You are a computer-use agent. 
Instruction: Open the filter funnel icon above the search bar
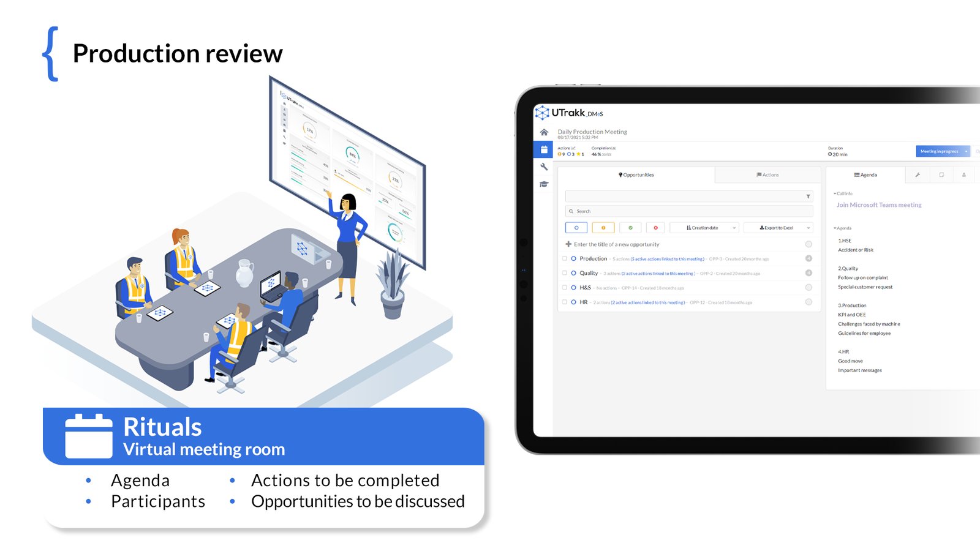pyautogui.click(x=809, y=196)
